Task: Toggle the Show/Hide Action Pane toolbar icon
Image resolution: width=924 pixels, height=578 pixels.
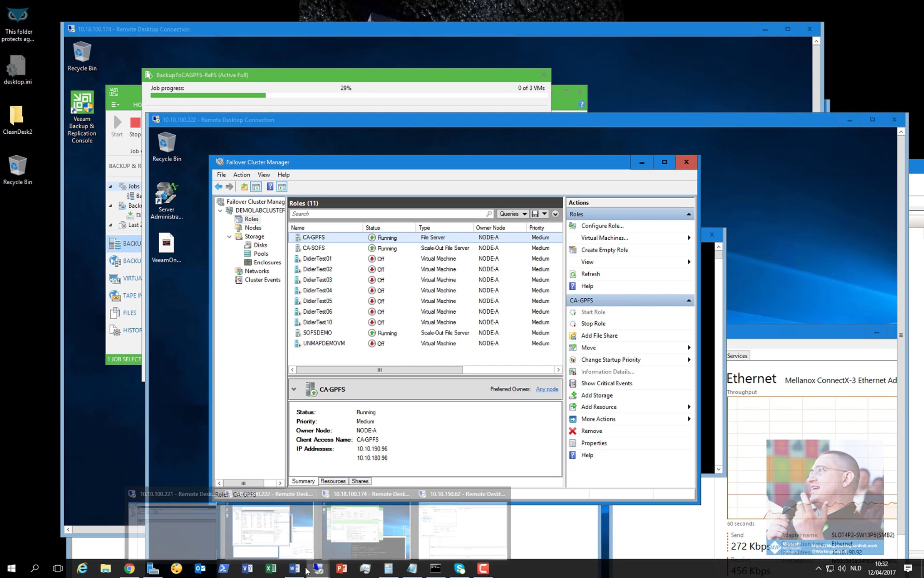Action: [282, 187]
